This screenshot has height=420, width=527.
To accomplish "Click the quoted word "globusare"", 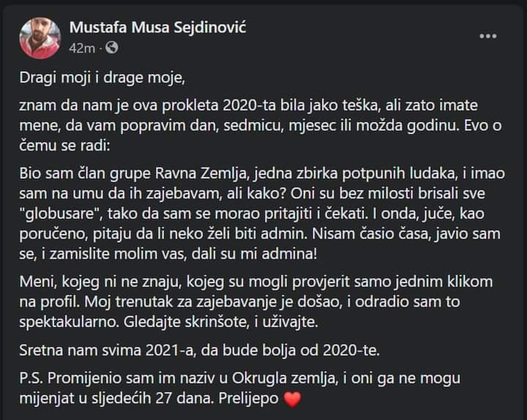I will [x=61, y=214].
